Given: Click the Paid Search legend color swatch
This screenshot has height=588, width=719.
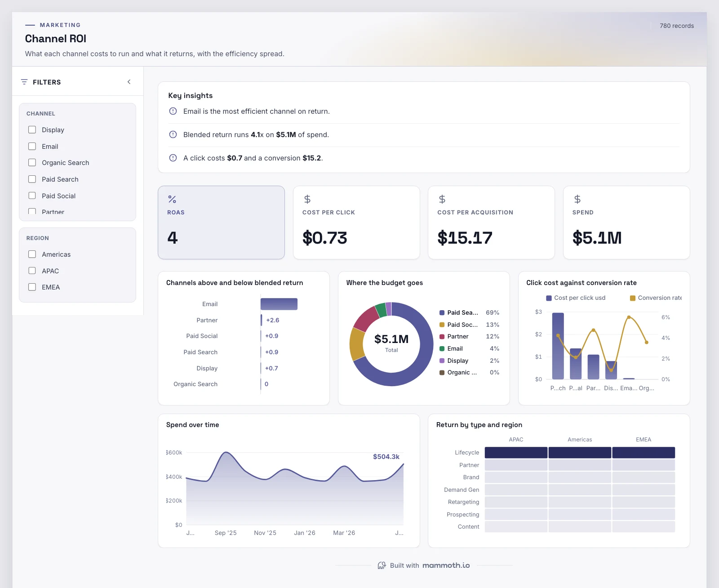Looking at the screenshot, I should coord(442,313).
